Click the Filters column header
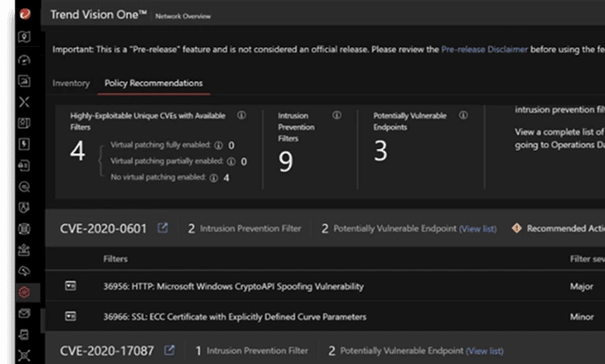This screenshot has width=605, height=364. click(115, 259)
